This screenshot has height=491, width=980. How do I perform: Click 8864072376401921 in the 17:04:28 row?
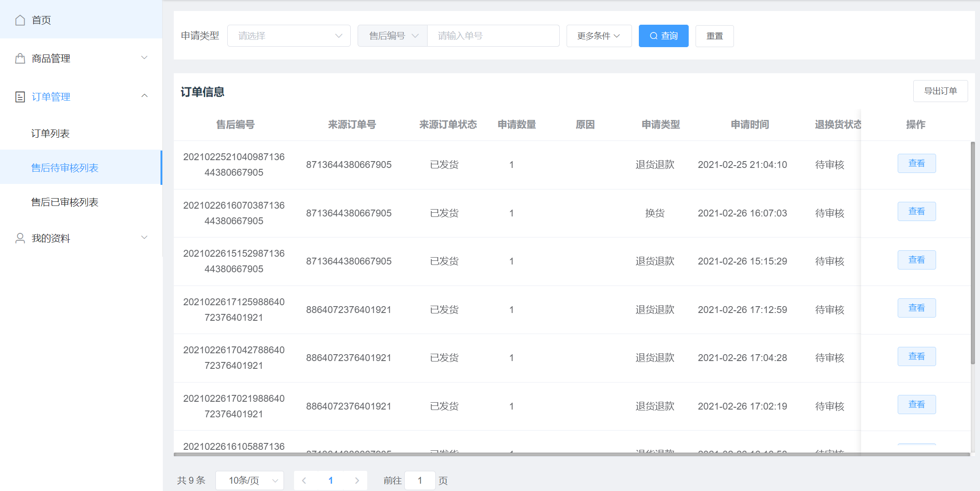point(348,358)
